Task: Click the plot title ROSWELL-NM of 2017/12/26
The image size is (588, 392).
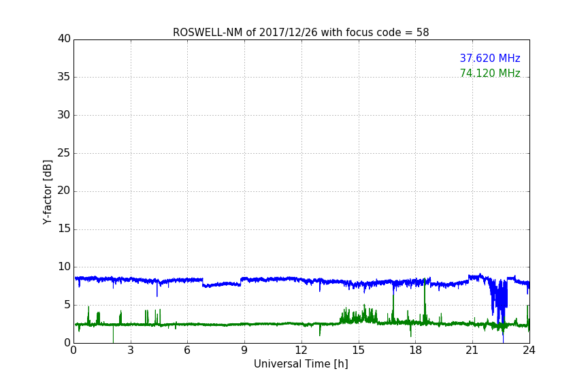Action: (x=301, y=33)
